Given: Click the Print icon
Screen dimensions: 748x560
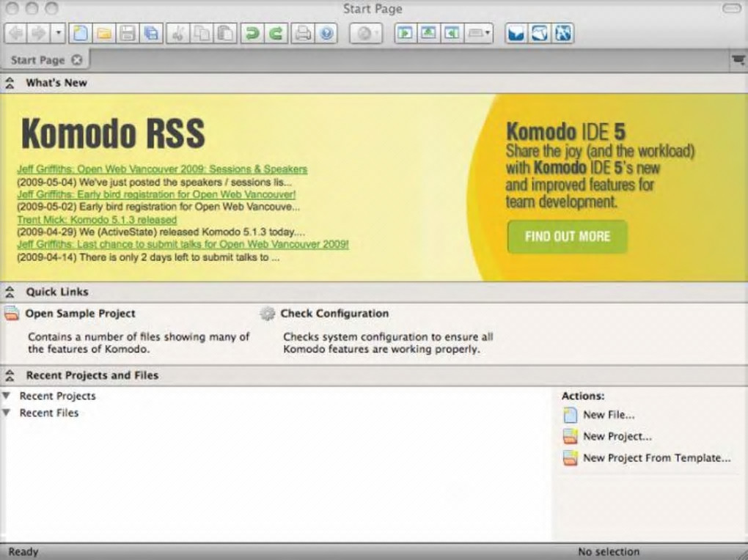Looking at the screenshot, I should (303, 34).
